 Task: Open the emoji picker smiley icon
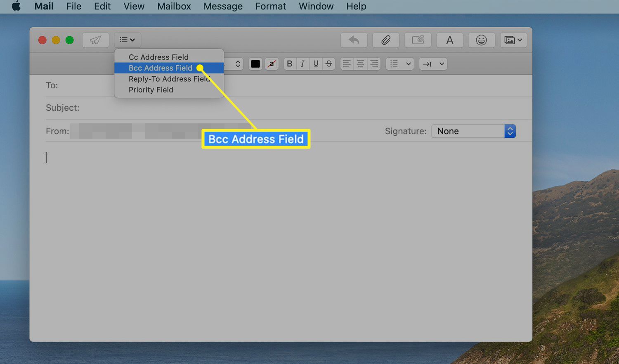coord(482,40)
